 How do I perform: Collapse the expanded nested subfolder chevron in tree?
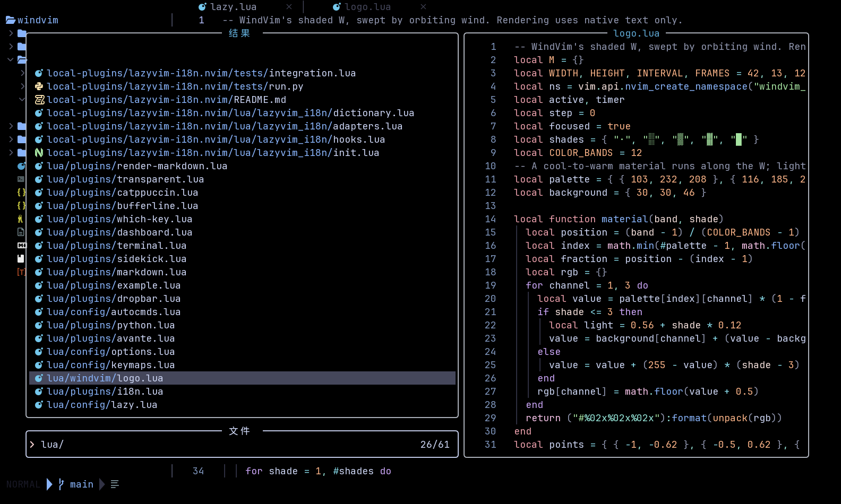pos(22,100)
